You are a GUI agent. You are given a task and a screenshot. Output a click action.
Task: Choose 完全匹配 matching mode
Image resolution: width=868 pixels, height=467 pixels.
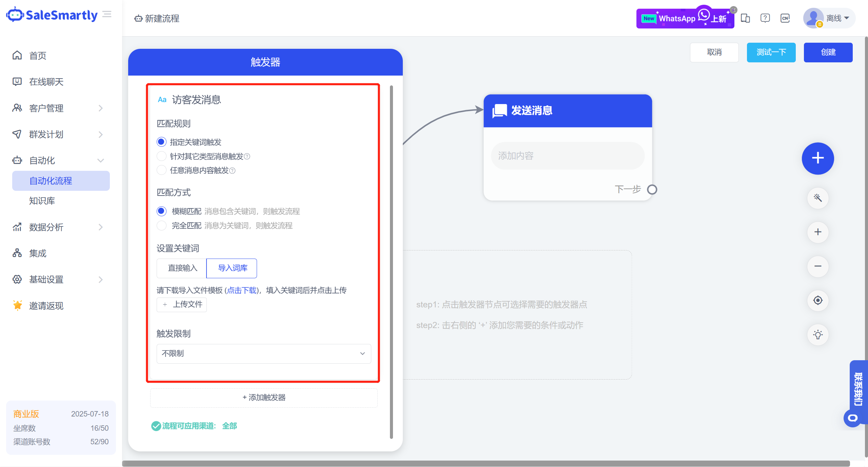[x=162, y=225]
